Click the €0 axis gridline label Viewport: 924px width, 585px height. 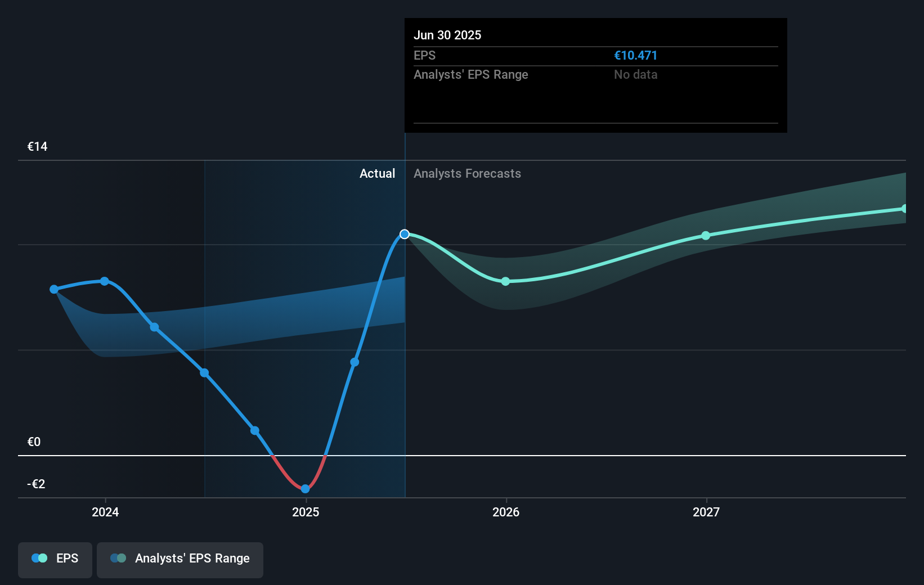(34, 442)
